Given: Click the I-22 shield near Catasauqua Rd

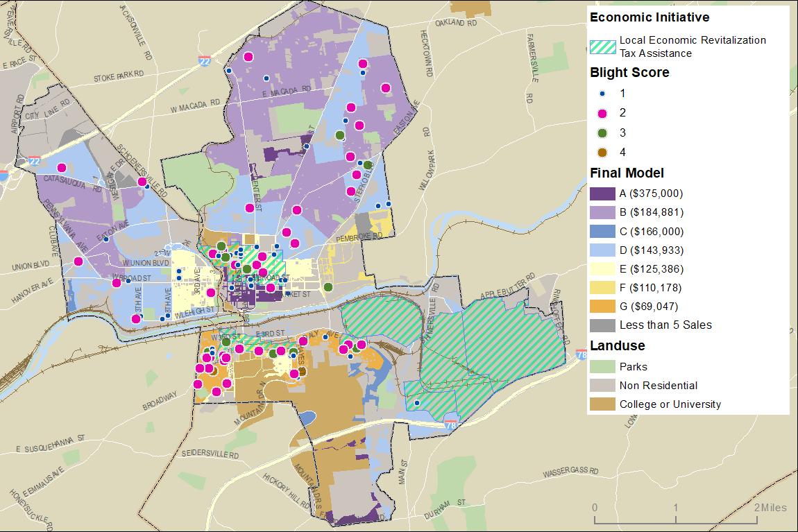Looking at the screenshot, I should click(34, 160).
